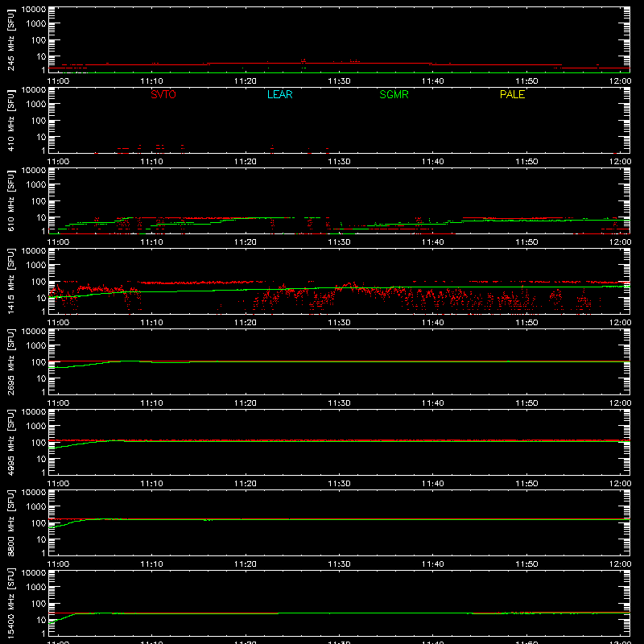The image size is (644, 644).
Task: Click the 100 tick label on the 15400 MHz axis
Action: pos(39,604)
